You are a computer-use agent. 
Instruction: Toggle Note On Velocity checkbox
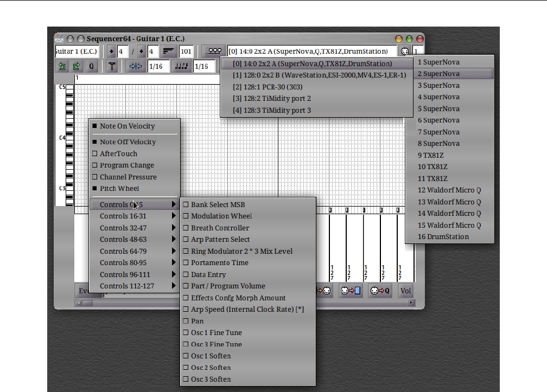95,126
